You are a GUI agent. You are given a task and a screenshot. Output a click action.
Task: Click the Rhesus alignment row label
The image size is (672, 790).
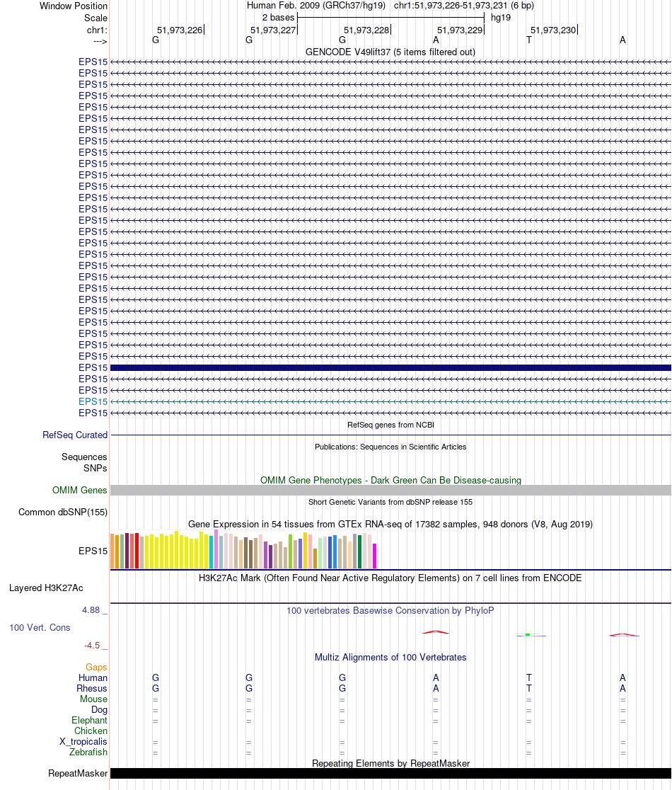pyautogui.click(x=92, y=688)
